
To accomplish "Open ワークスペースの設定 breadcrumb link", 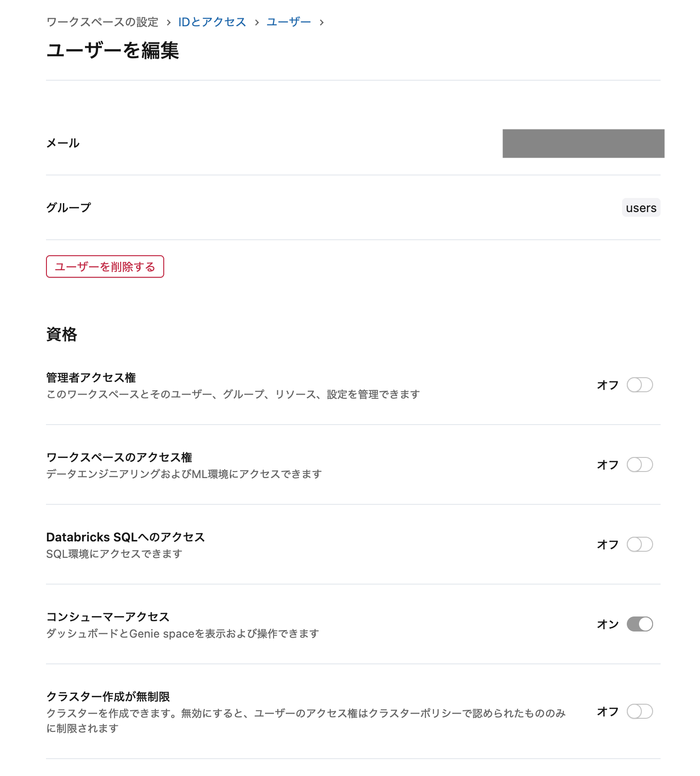I will tap(101, 21).
